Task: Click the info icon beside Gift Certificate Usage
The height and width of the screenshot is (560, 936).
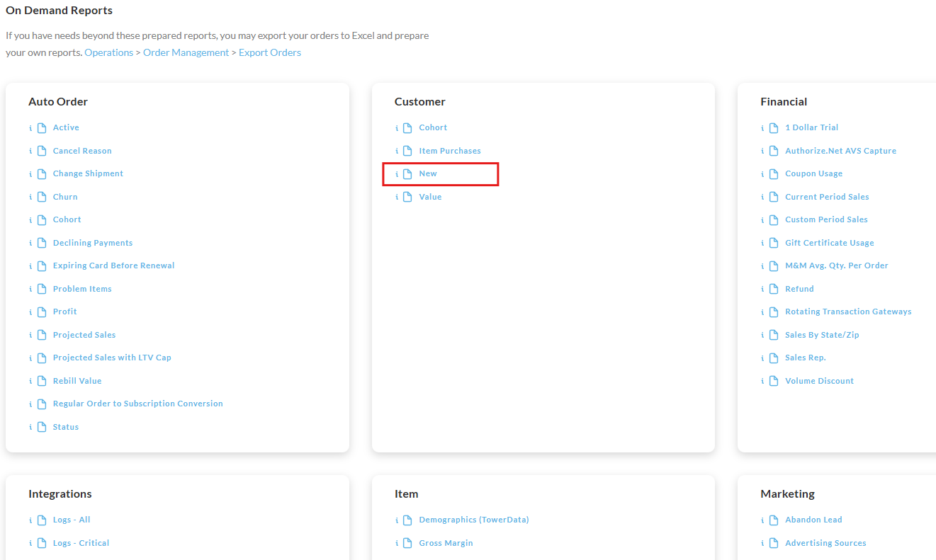Action: 763,244
